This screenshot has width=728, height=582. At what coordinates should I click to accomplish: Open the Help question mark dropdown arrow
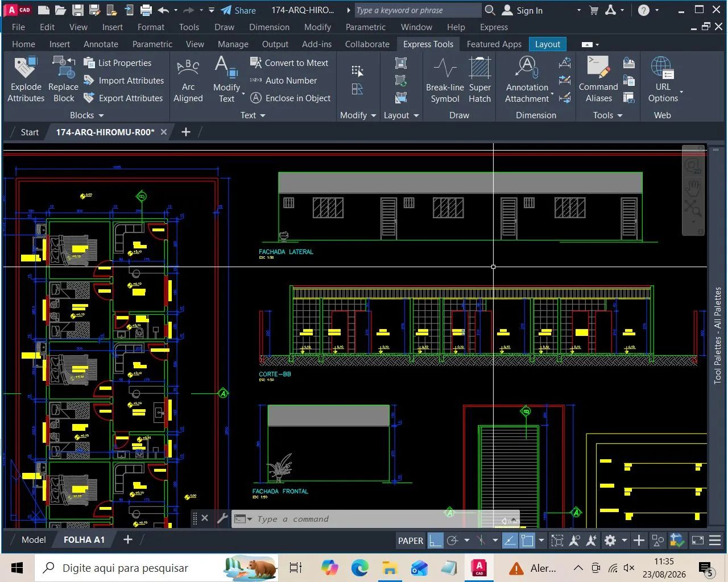click(x=657, y=10)
